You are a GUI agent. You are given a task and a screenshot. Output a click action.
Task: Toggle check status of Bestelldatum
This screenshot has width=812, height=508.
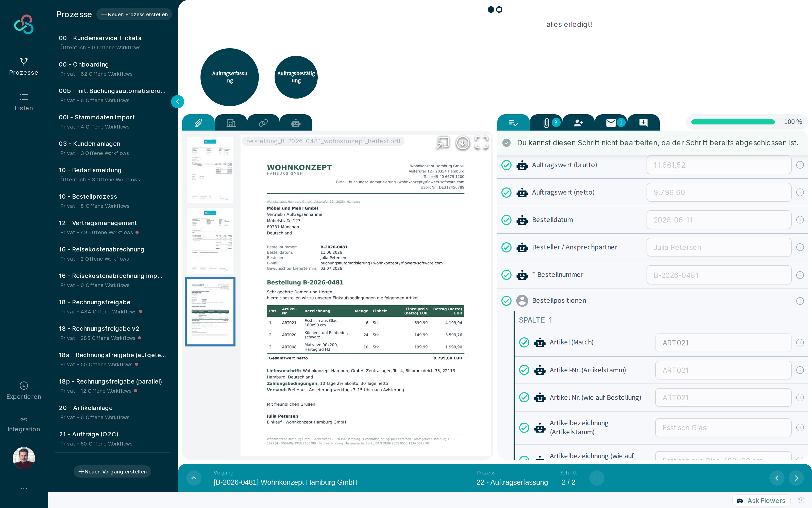(x=506, y=220)
